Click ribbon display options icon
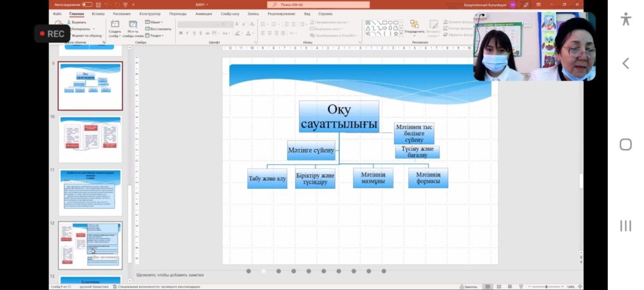This screenshot has height=290, width=644. tap(538, 5)
